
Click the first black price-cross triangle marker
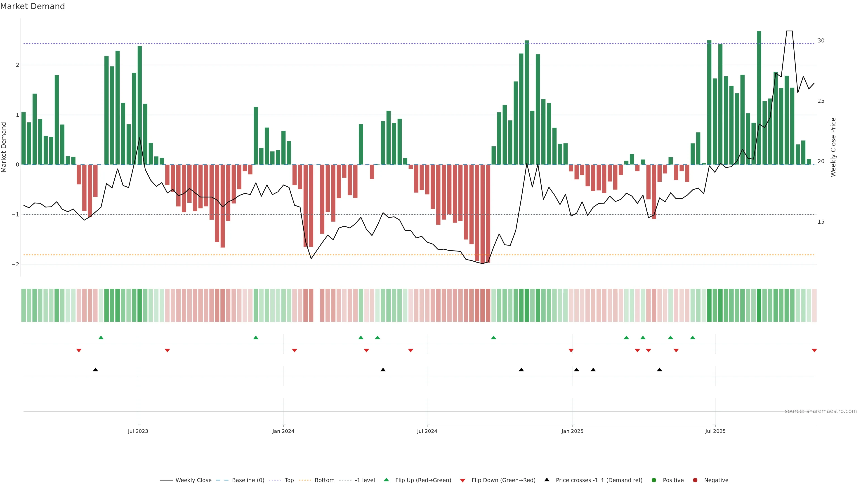point(95,370)
